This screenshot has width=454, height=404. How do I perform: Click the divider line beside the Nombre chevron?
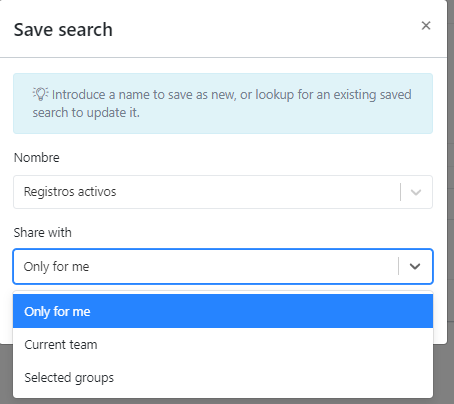400,192
